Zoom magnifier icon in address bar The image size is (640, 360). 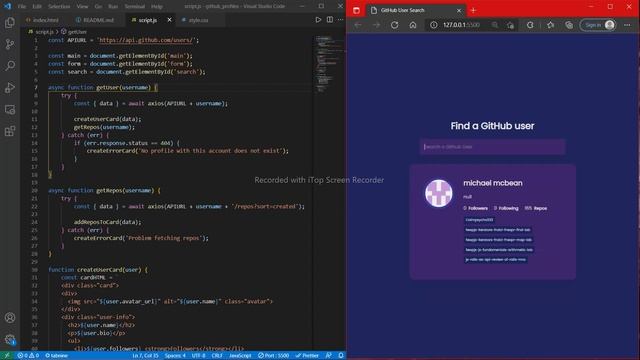495,25
